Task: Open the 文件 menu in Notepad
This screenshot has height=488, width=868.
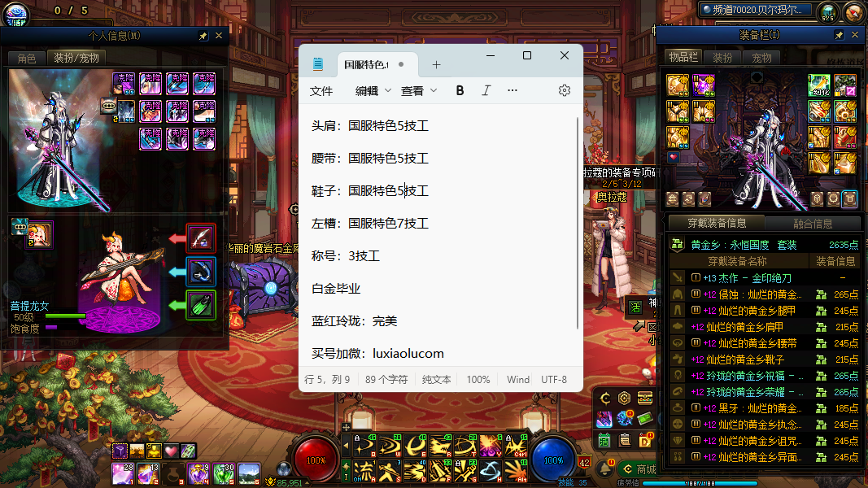Action: tap(321, 90)
